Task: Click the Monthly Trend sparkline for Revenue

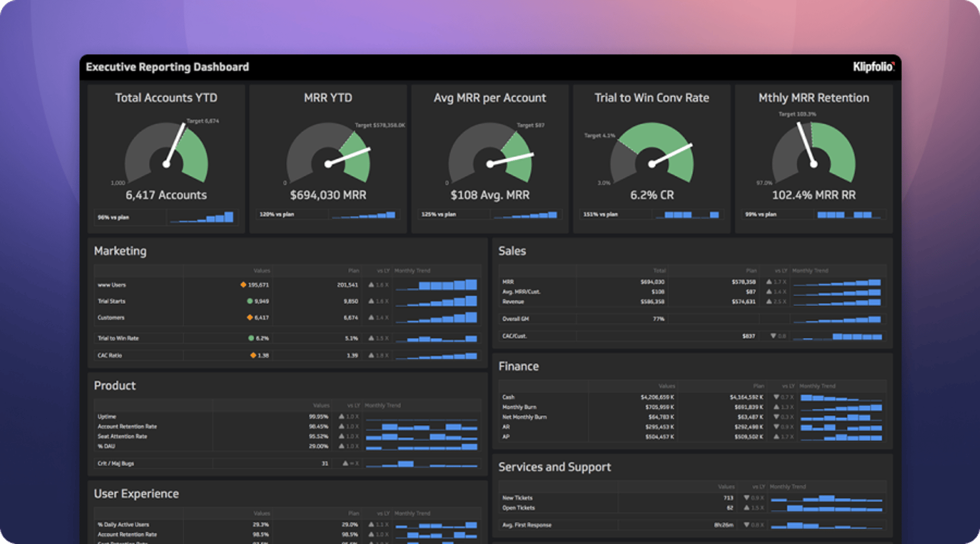Action: point(838,302)
